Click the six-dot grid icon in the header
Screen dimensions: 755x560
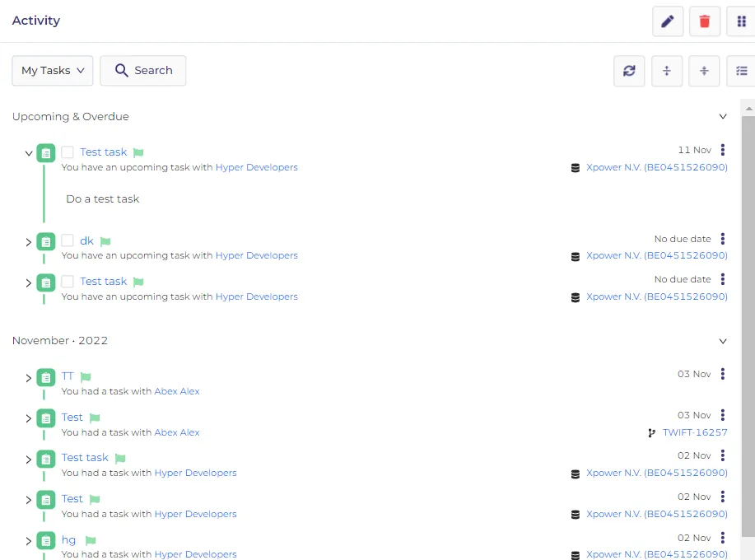pos(741,21)
